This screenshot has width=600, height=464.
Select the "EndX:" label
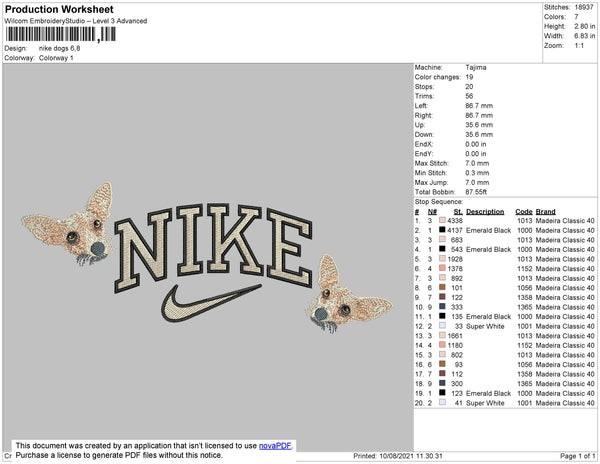click(424, 144)
